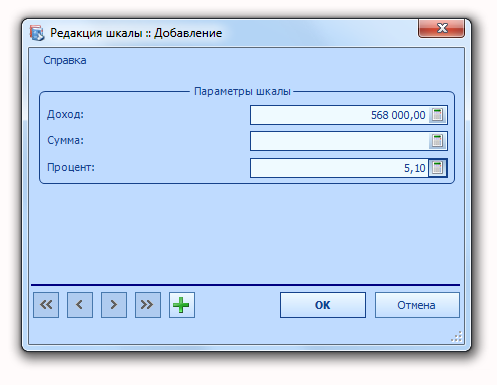The width and height of the screenshot is (497, 385).
Task: Open calculator for the Доход field
Action: coord(437,115)
